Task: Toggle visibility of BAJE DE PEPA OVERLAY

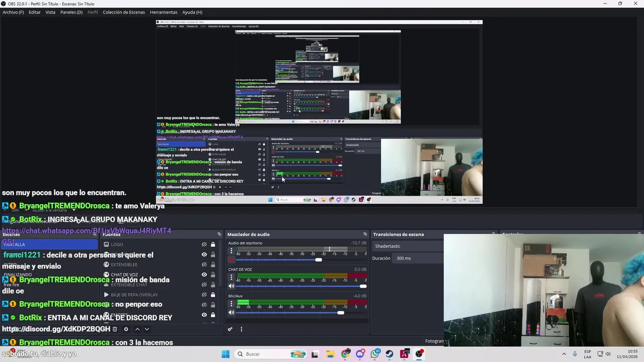Action: [204, 295]
